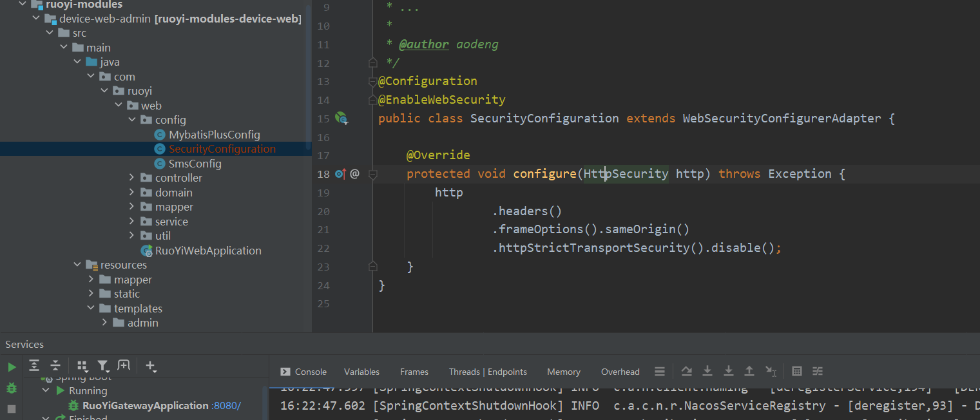980x420 pixels.
Task: Click the Step Into debugger icon
Action: [x=707, y=371]
